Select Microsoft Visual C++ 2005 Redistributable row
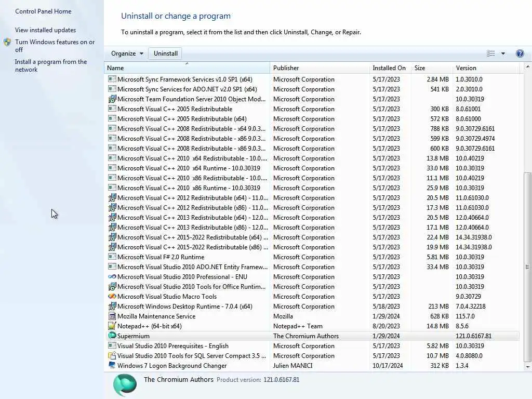The width and height of the screenshot is (532, 399). point(312,109)
